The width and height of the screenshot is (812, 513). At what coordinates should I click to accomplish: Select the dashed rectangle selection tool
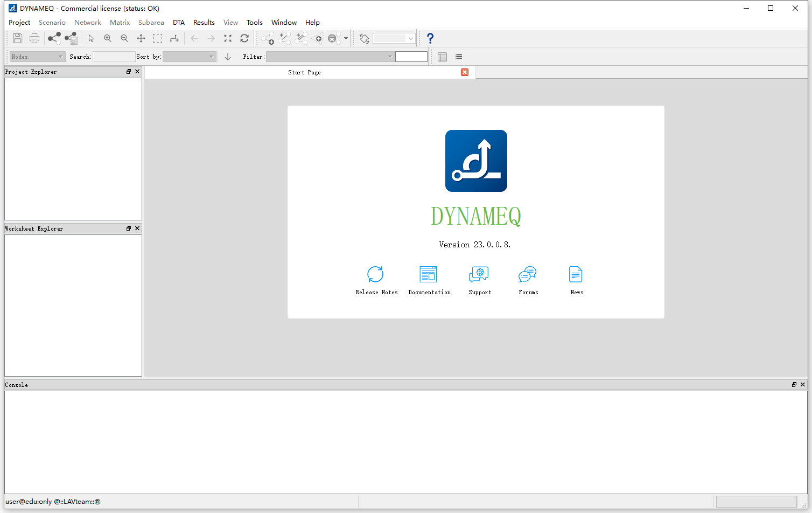click(158, 38)
